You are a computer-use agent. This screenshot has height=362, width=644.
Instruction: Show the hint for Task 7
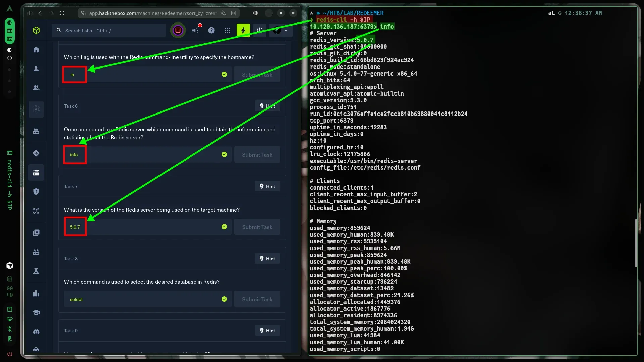pos(267,186)
